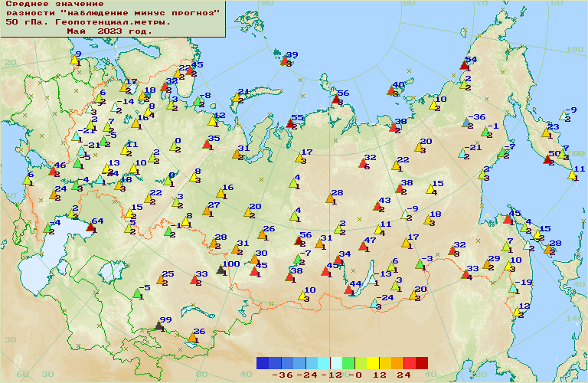Click the orange station triangle labeled 30
This screenshot has height=383, width=588.
255,258
